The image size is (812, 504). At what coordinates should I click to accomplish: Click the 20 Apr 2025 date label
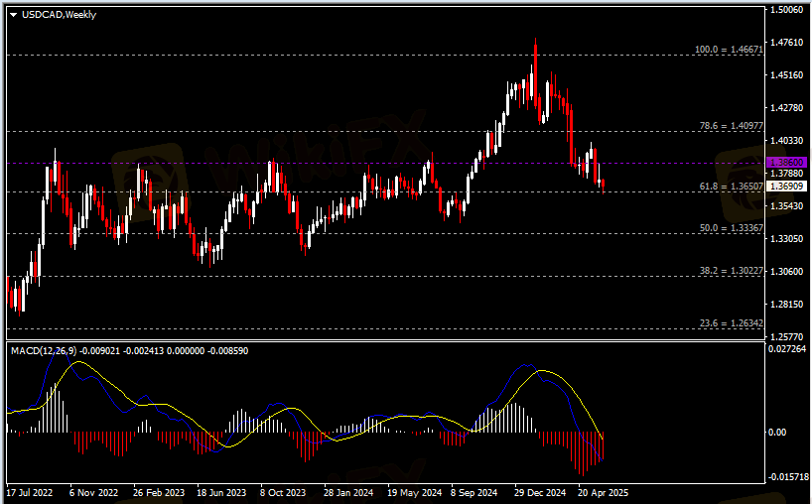pos(604,493)
